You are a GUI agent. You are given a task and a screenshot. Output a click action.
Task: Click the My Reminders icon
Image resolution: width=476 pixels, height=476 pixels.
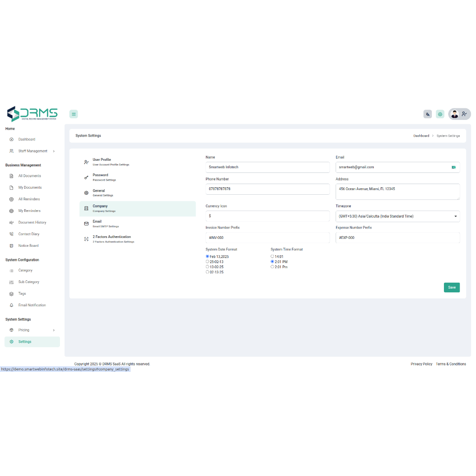pos(12,211)
